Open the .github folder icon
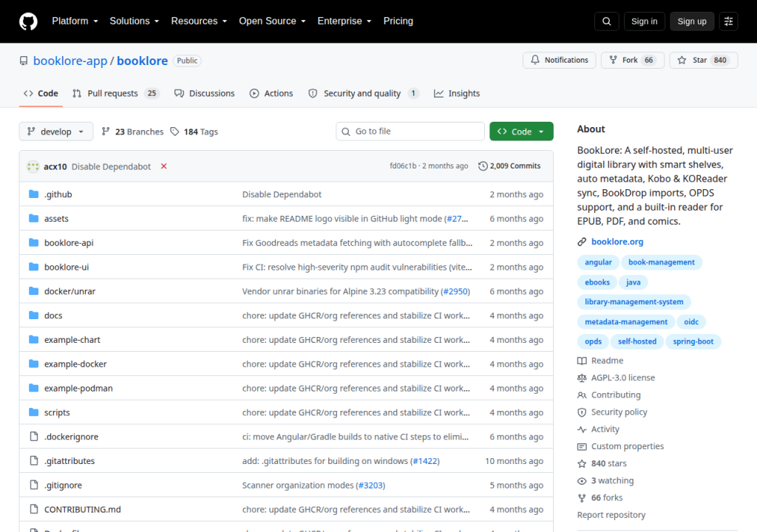 click(x=34, y=194)
